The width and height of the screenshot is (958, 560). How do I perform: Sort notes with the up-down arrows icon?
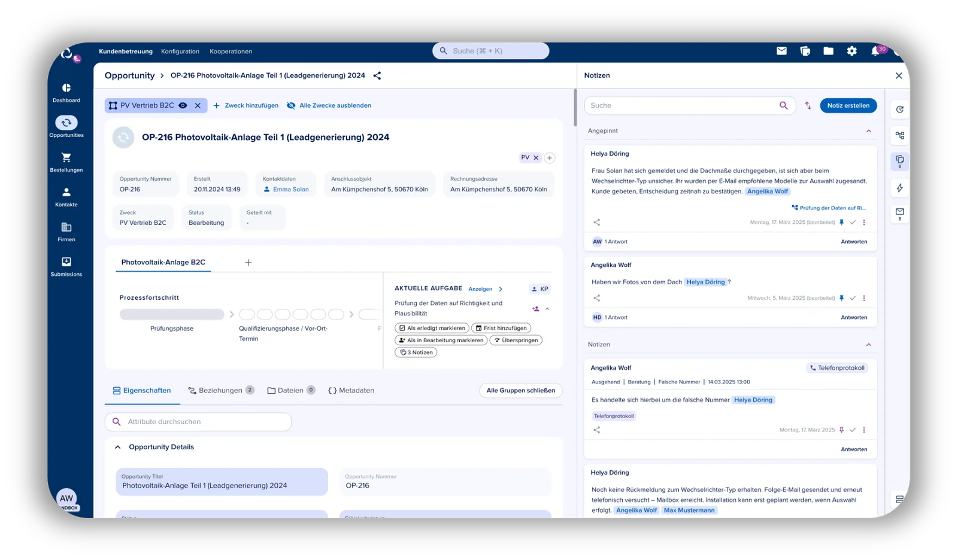coord(808,105)
